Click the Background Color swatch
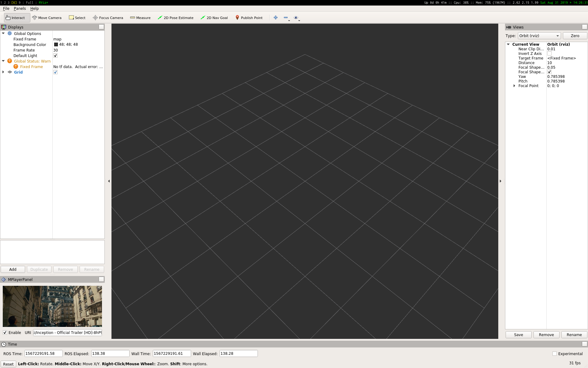The height and width of the screenshot is (368, 588). pyautogui.click(x=56, y=45)
